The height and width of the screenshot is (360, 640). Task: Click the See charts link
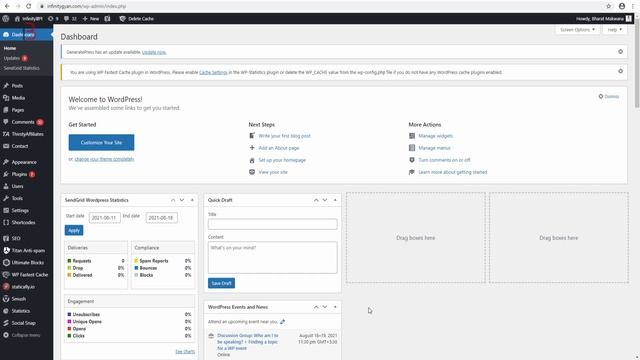(x=185, y=351)
